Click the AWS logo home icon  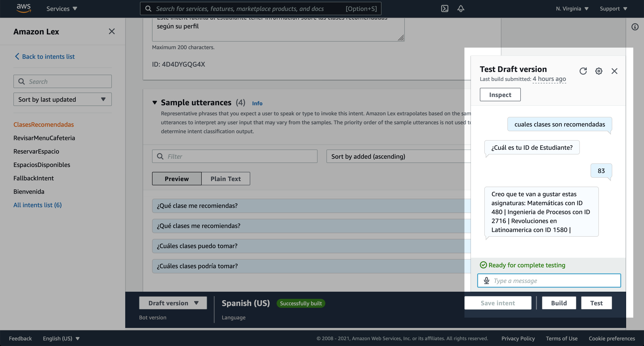pos(23,8)
